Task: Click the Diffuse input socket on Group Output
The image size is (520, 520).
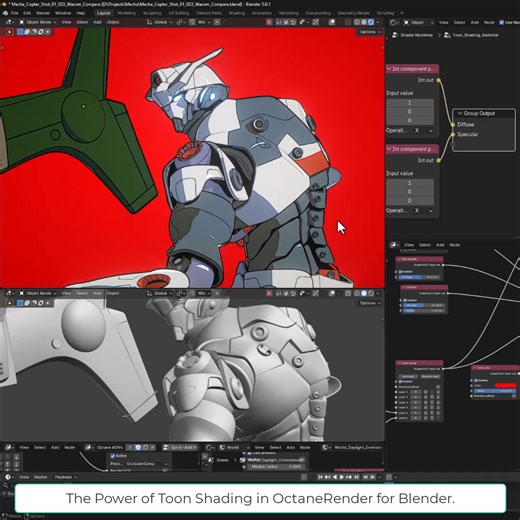Action: (x=453, y=125)
